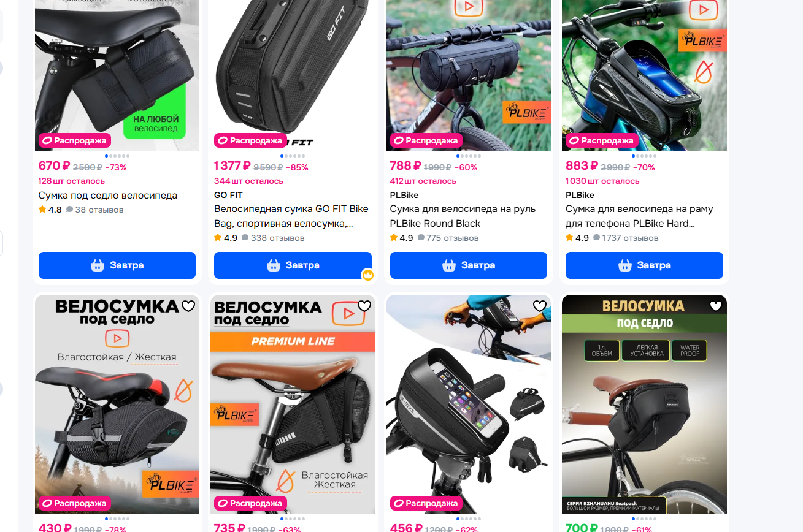
Task: Favorite the Premium Line saddle bag
Action: [364, 306]
